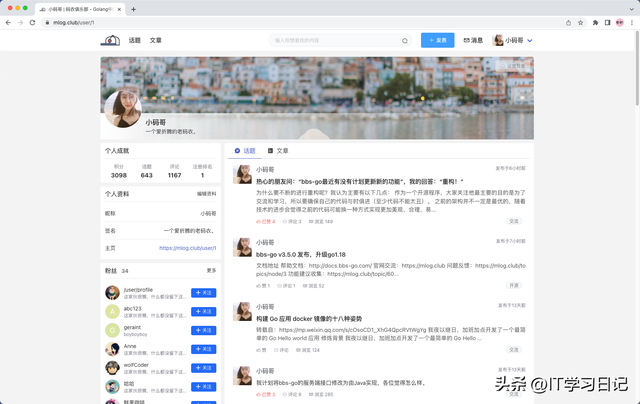This screenshot has width=640, height=404.
Task: Click the 话题 count 643
Action: pyautogui.click(x=147, y=175)
